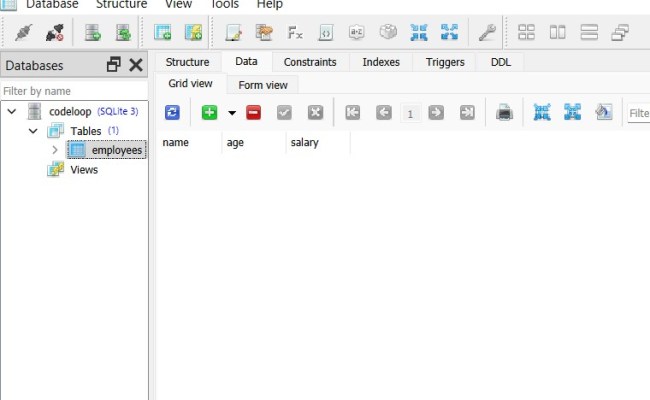Viewport: 650px width, 400px height.
Task: Open the Tools menu
Action: click(224, 4)
